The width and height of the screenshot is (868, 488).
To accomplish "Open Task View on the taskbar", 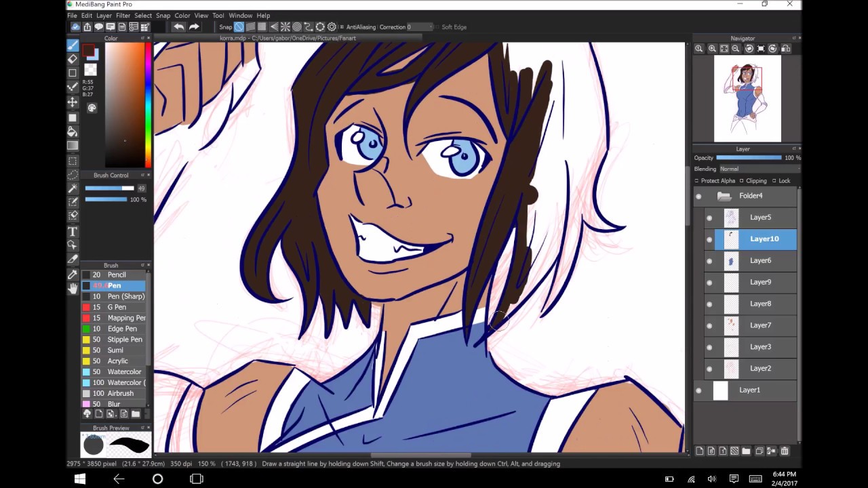I will pyautogui.click(x=197, y=479).
